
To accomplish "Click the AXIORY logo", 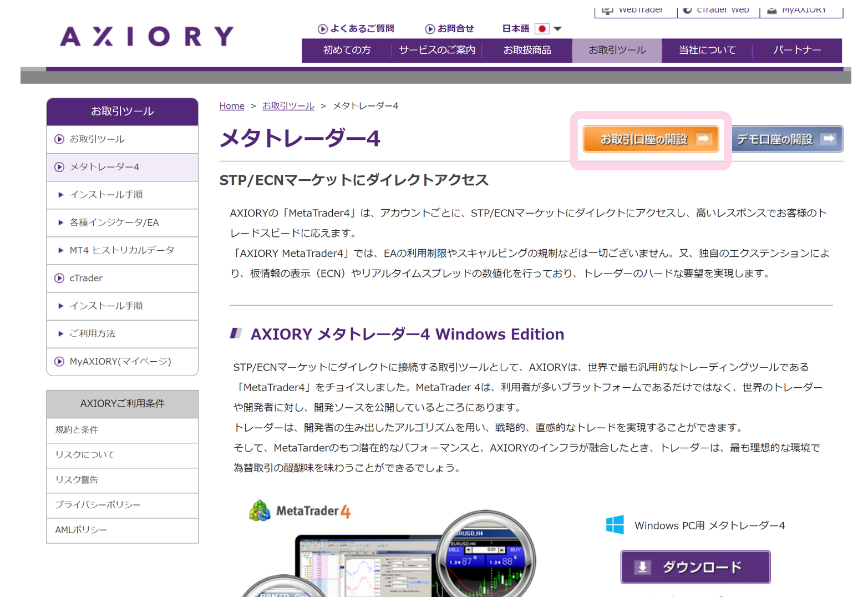I will coord(147,37).
